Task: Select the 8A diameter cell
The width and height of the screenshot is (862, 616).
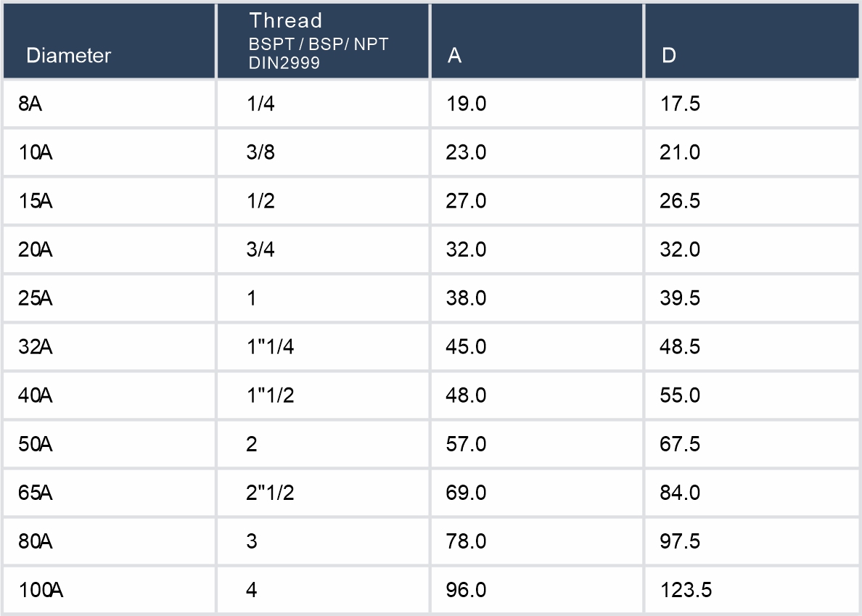Action: (31, 104)
